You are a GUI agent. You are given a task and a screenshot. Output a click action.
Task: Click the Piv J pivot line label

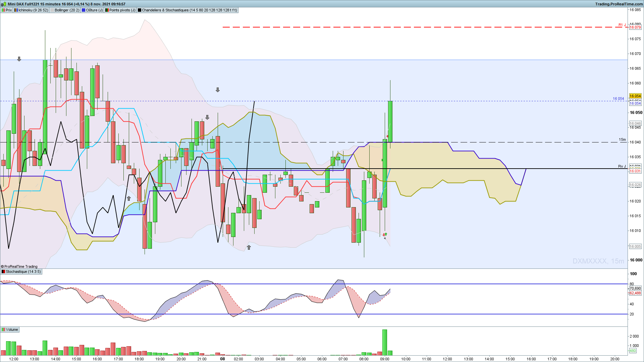point(622,166)
